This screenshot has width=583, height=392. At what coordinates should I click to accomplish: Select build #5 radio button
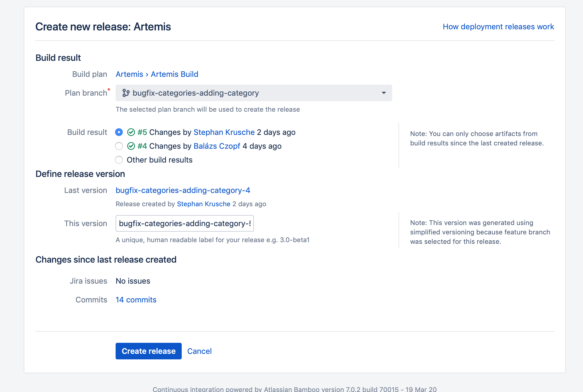click(x=119, y=132)
